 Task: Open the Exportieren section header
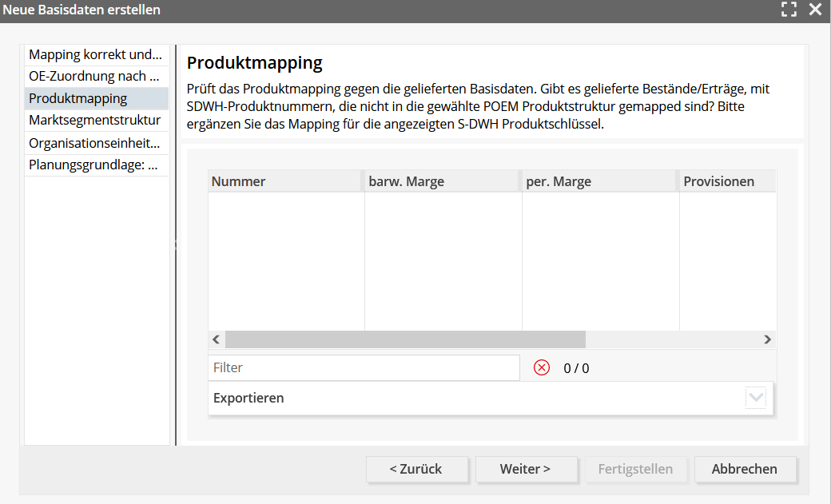(x=491, y=398)
